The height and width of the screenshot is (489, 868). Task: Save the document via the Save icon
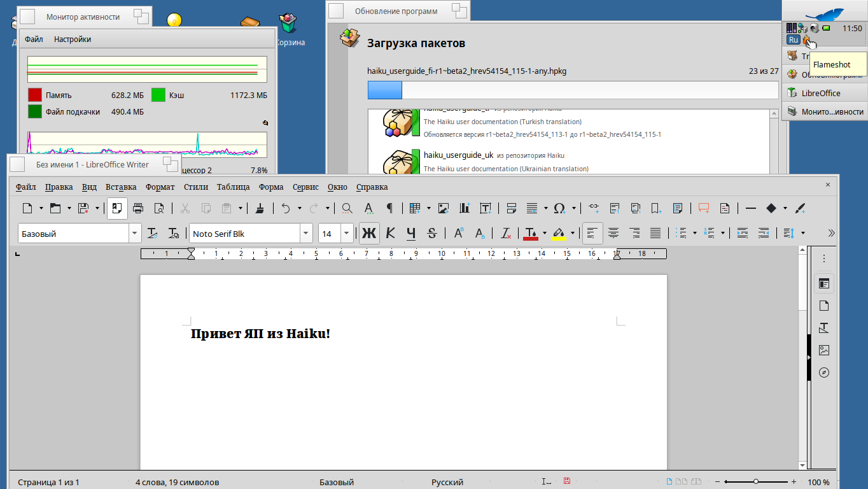83,208
